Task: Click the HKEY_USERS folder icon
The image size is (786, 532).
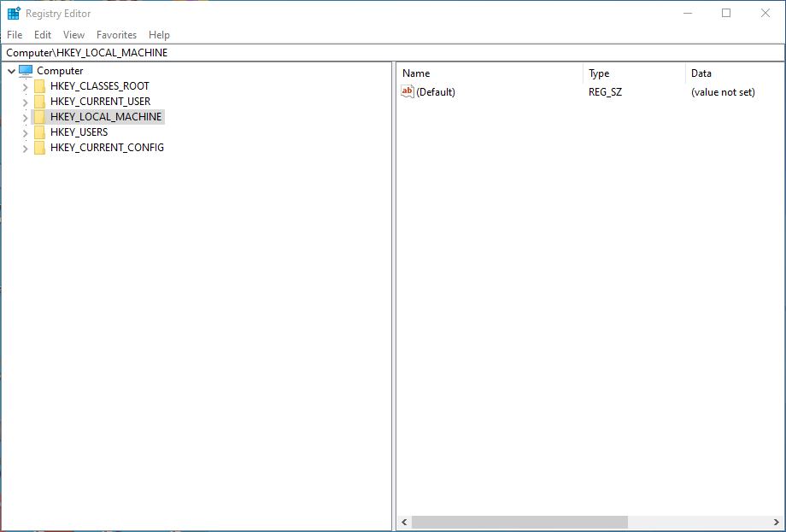Action: point(39,132)
